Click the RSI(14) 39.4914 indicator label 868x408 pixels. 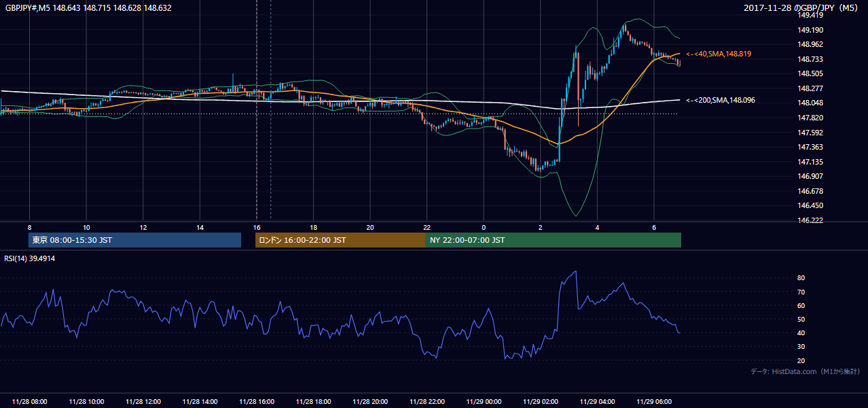pyautogui.click(x=31, y=258)
